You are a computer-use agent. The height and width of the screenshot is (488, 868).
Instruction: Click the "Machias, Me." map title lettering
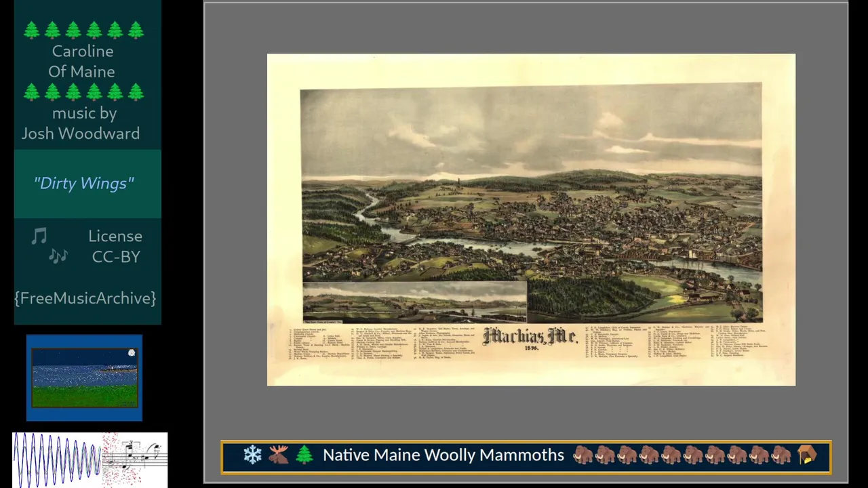point(530,338)
